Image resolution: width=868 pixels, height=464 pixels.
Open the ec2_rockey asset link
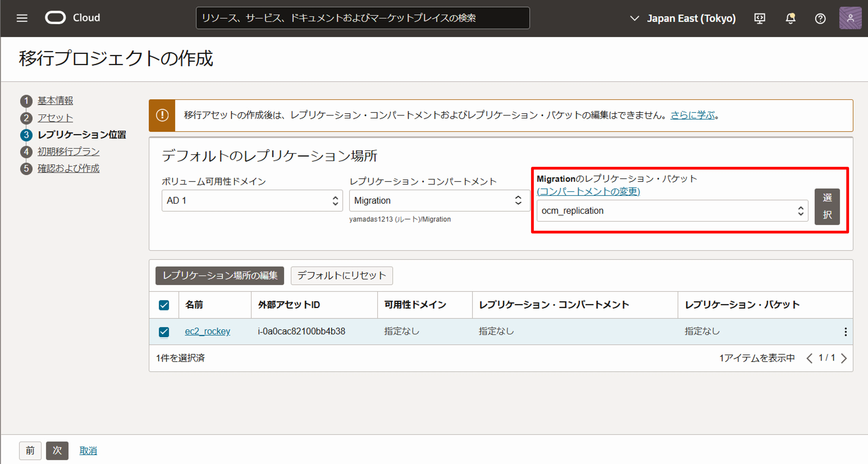[x=208, y=331]
